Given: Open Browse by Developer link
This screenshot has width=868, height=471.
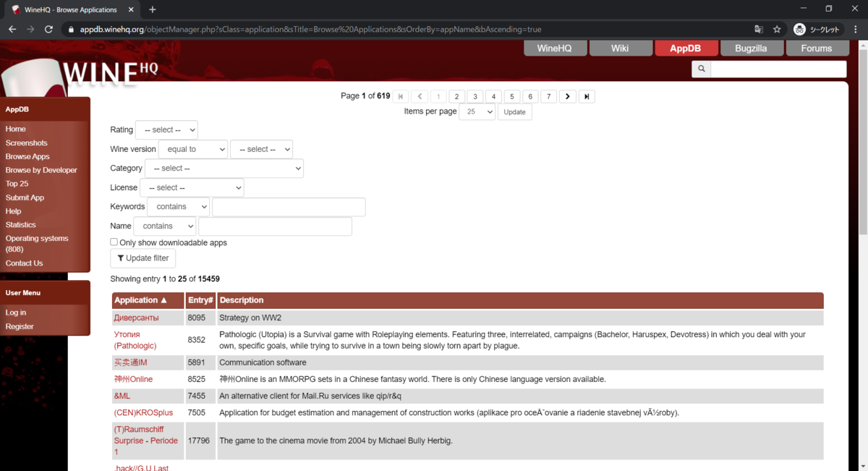Looking at the screenshot, I should coord(41,170).
